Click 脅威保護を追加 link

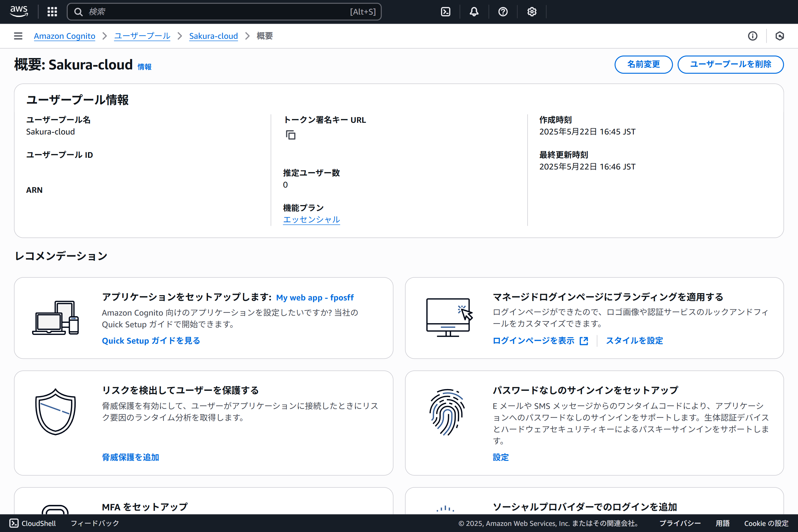[131, 457]
